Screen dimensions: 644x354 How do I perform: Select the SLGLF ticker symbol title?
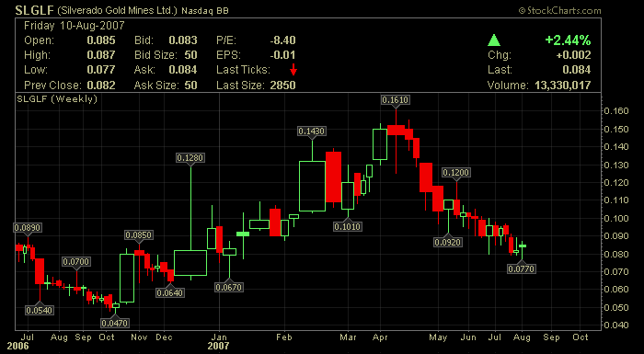[x=35, y=10]
